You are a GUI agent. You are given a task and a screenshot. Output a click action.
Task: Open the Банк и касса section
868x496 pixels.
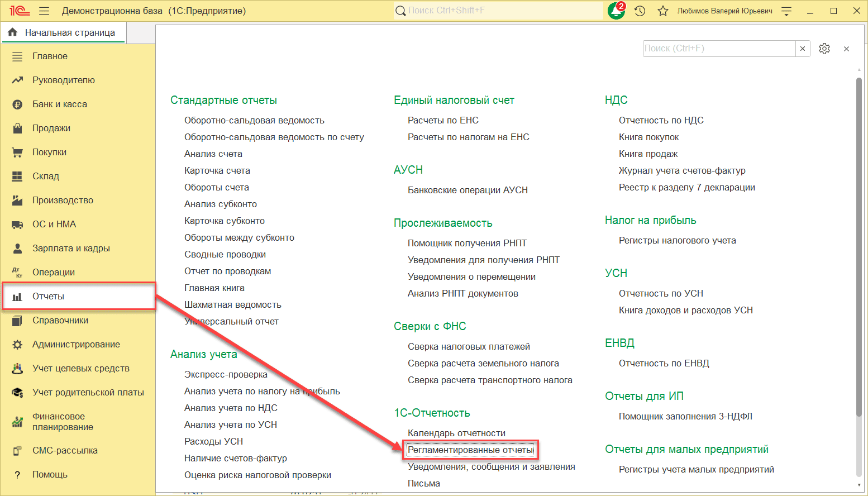[x=59, y=104]
